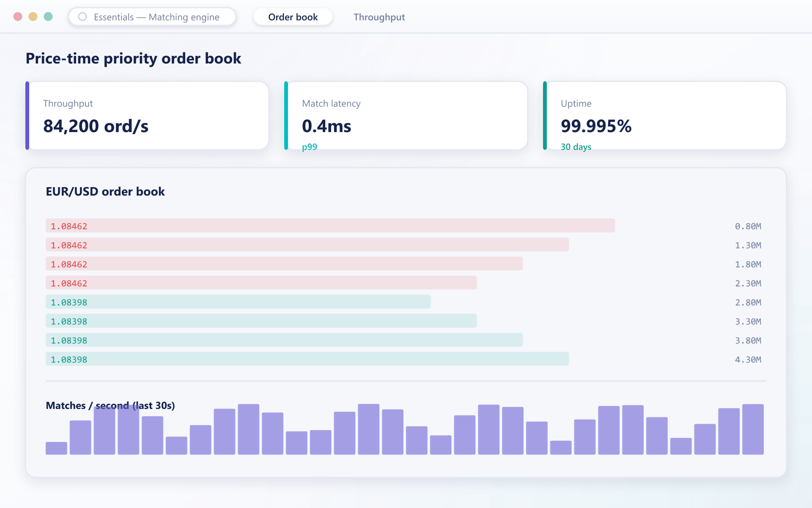The width and height of the screenshot is (812, 508).
Task: Click the 30 days label under Uptime
Action: click(x=576, y=147)
